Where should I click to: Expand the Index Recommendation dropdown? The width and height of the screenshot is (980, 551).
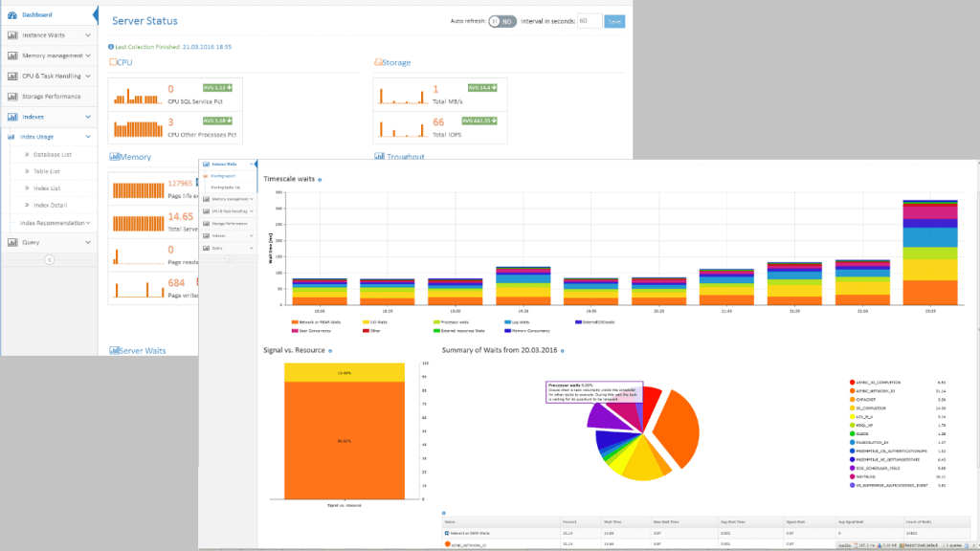point(90,222)
